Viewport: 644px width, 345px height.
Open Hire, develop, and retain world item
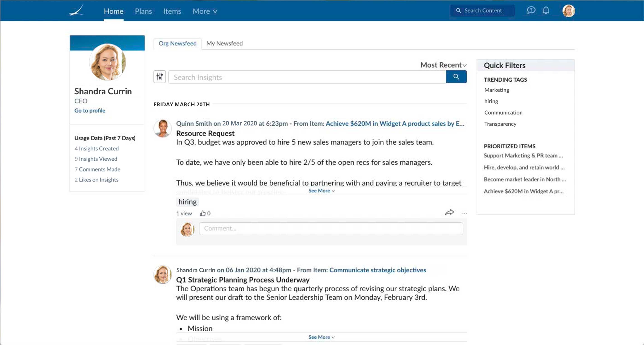pyautogui.click(x=524, y=167)
